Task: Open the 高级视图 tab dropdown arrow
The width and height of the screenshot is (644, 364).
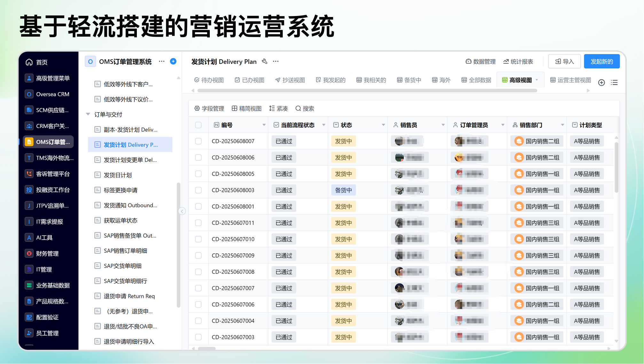Action: [x=537, y=80]
